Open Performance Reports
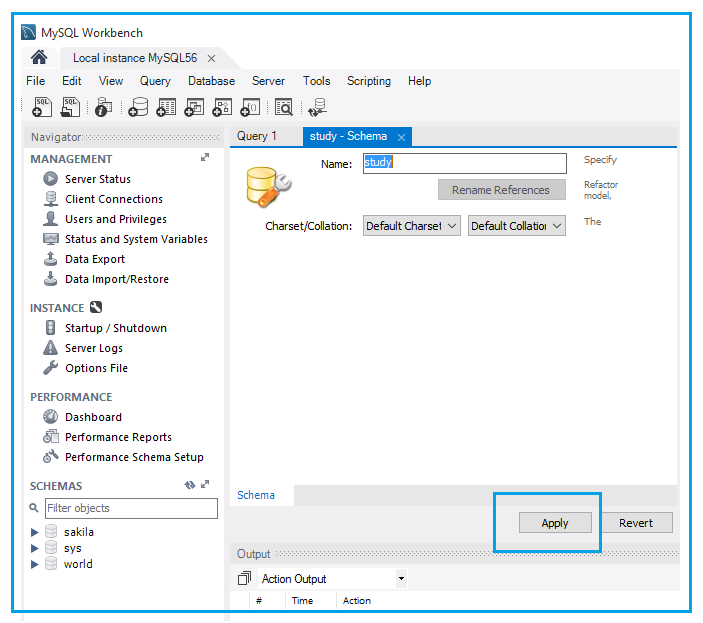703x623 pixels. tap(118, 437)
